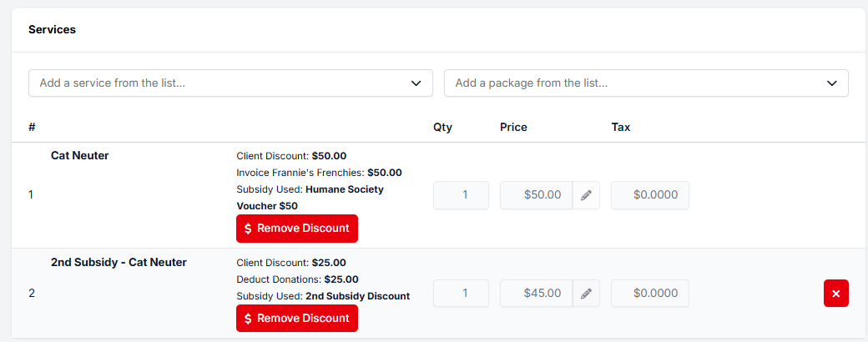Screen dimensions: 868x342
Task: Edit price pencil icon for 2nd Subsidy row
Action: [586, 294]
